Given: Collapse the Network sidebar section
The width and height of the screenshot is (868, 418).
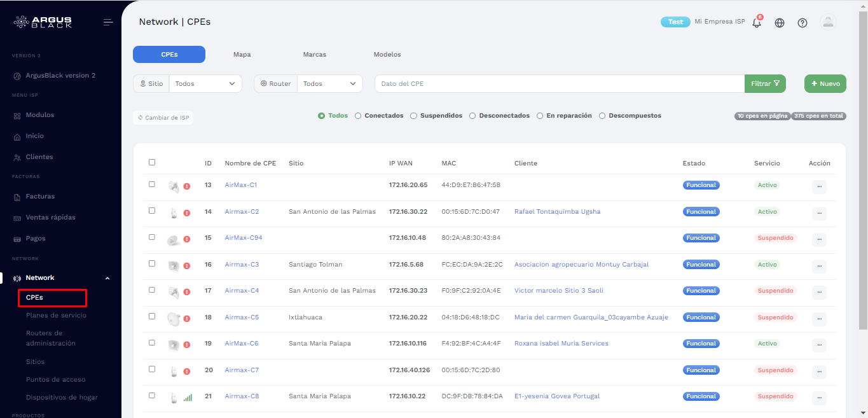Looking at the screenshot, I should pos(107,278).
